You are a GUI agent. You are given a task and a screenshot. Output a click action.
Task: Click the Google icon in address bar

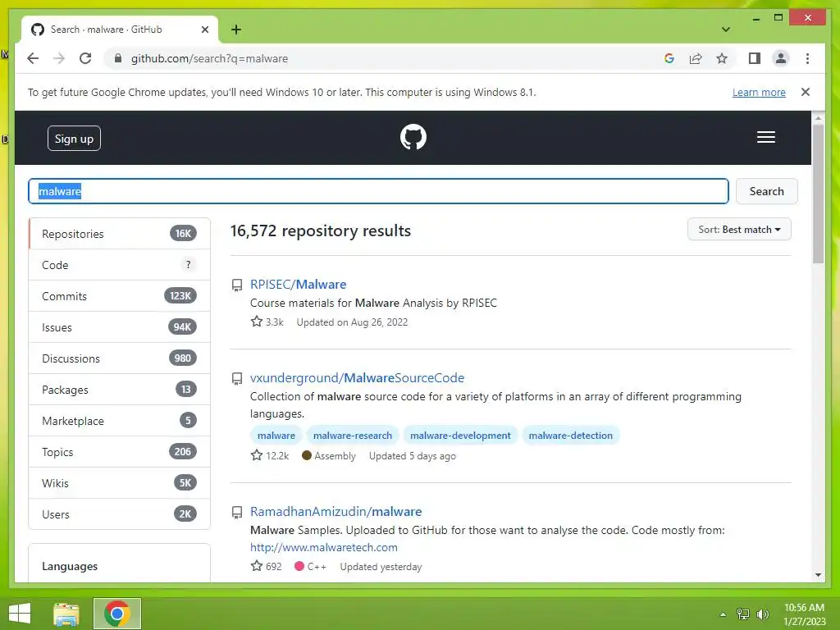coord(669,58)
